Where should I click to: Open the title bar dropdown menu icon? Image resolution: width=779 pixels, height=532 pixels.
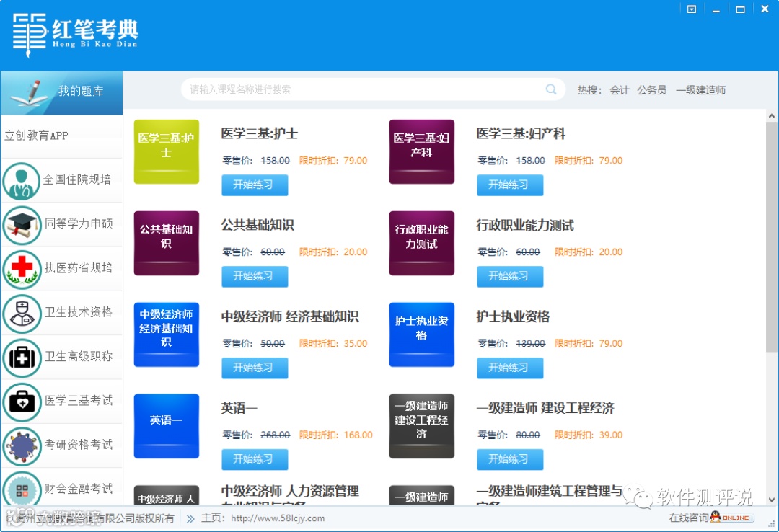point(692,9)
